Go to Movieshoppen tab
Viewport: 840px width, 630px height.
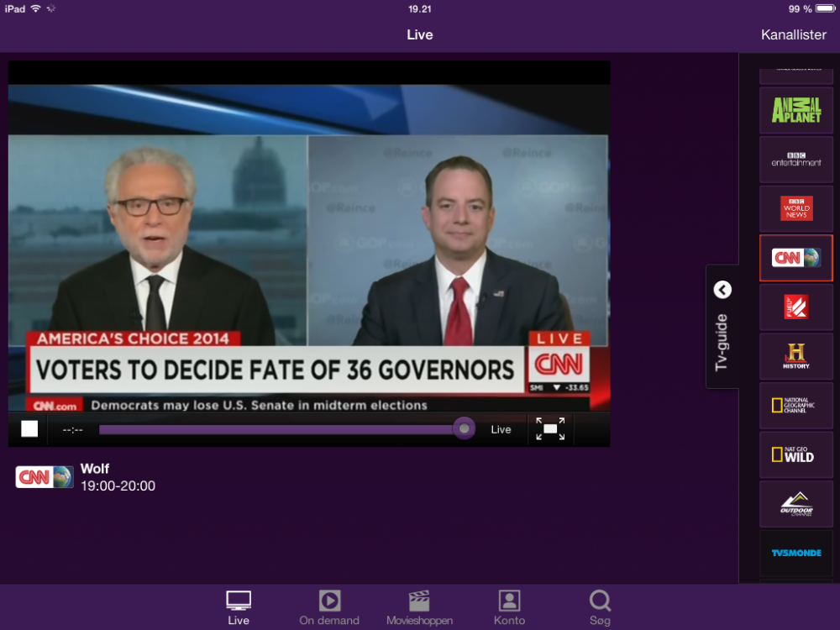click(419, 607)
